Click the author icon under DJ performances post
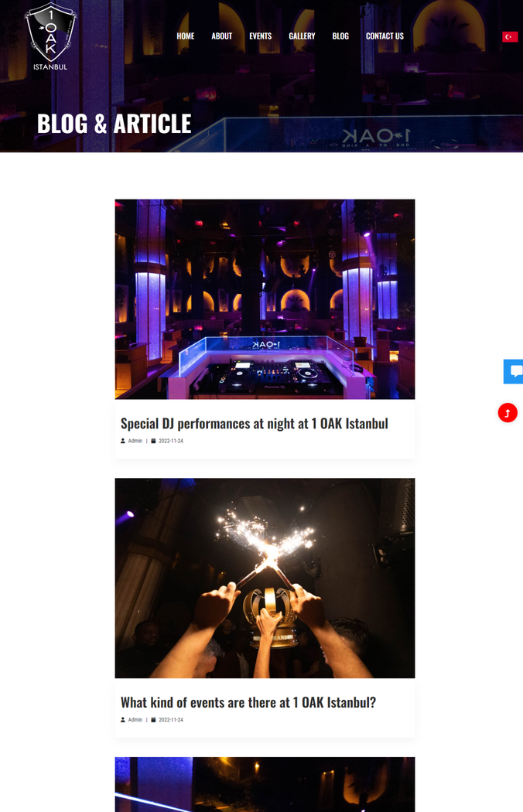Viewport: 523px width, 812px height. [x=123, y=442]
